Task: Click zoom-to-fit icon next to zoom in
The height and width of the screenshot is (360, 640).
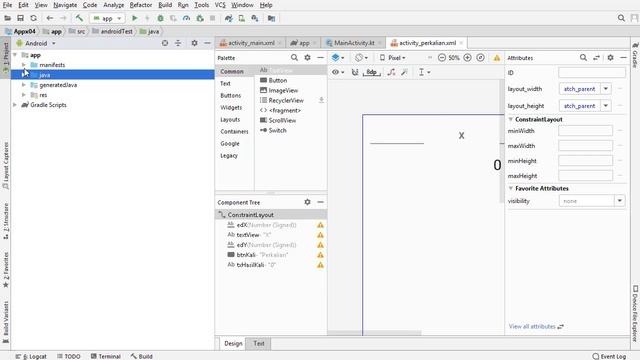Action: pos(480,58)
